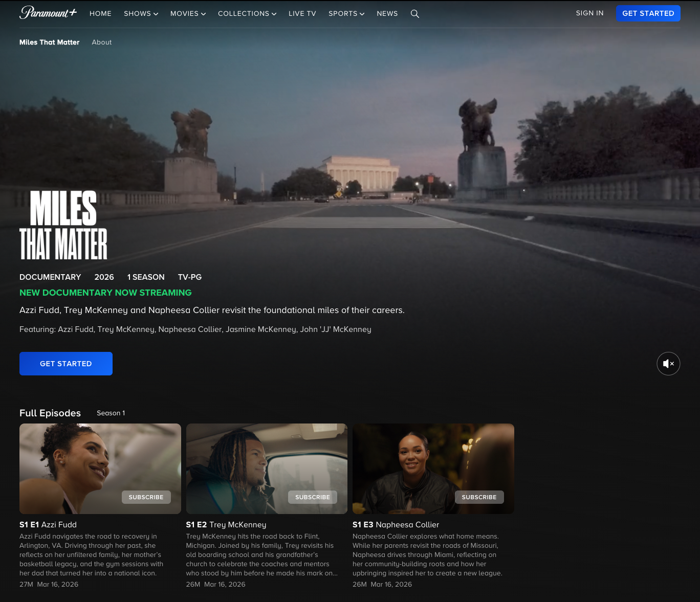The width and height of the screenshot is (700, 602).
Task: Click the Paramount+ logo
Action: 48,13
